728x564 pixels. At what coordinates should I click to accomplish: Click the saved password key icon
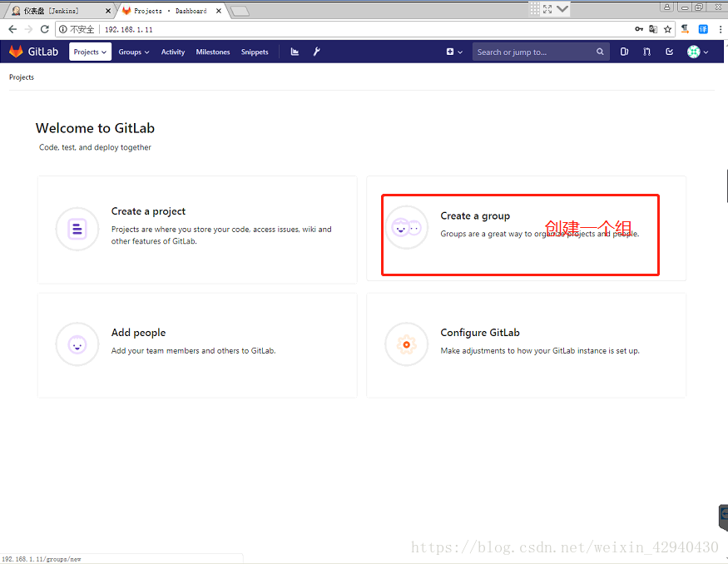point(639,29)
